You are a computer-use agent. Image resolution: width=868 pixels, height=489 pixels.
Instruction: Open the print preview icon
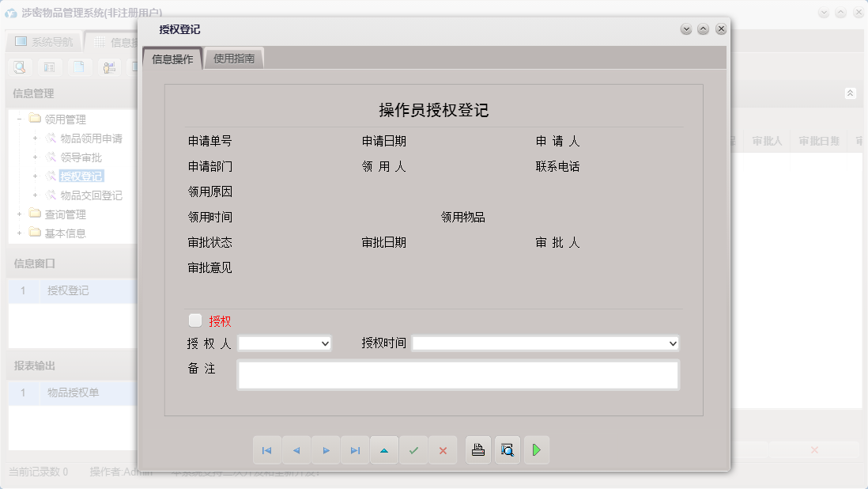click(x=507, y=449)
